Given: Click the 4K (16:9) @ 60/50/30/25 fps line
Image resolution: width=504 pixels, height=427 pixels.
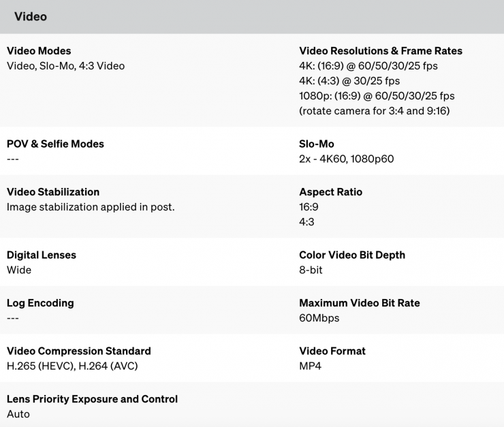Looking at the screenshot, I should pos(368,66).
